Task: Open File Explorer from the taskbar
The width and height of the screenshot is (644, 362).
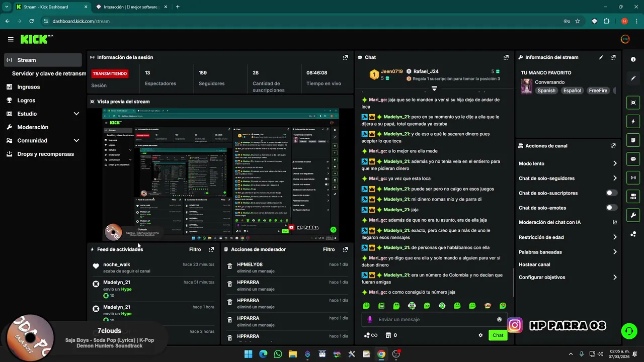Action: (x=292, y=354)
